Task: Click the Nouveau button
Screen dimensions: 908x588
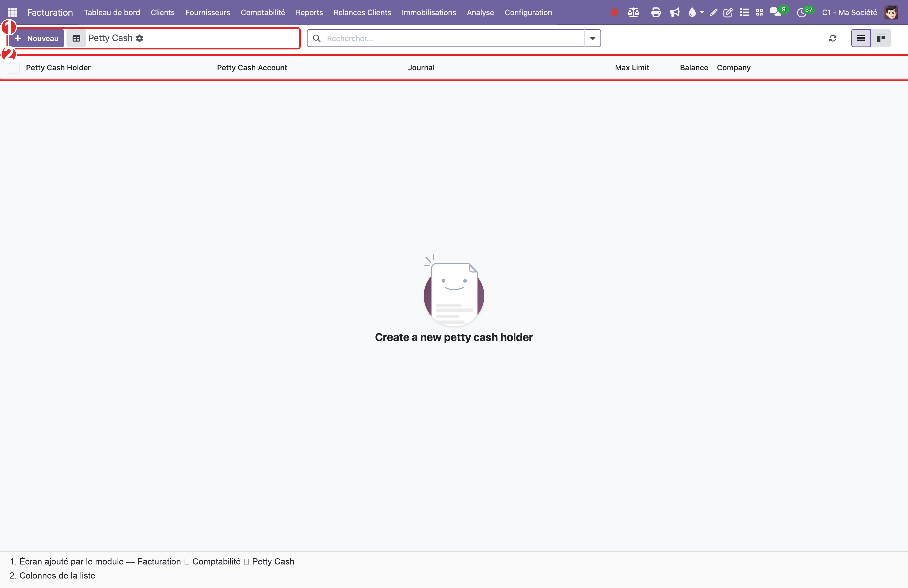Action: tap(36, 38)
